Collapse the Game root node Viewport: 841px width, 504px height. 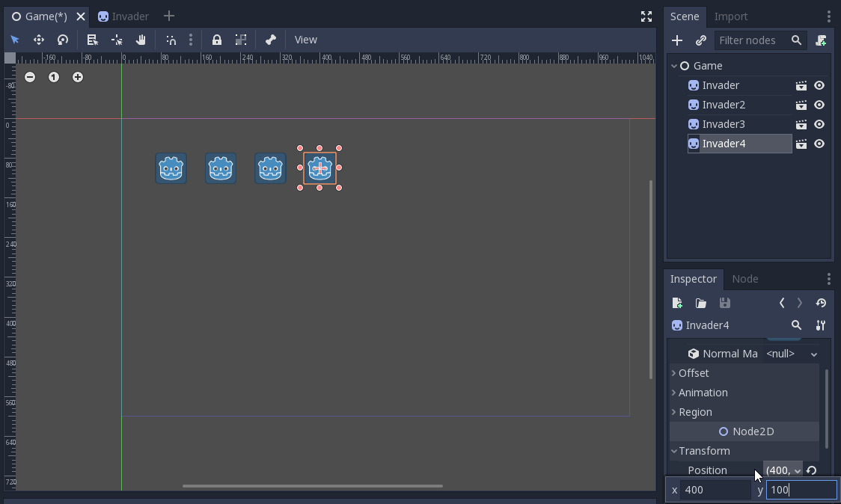[x=674, y=66]
